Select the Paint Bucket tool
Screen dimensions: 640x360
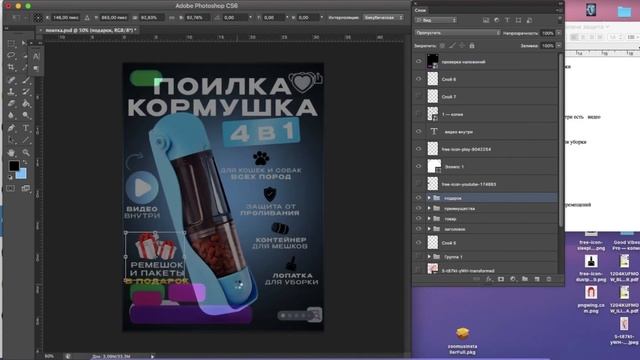[x=26, y=104]
